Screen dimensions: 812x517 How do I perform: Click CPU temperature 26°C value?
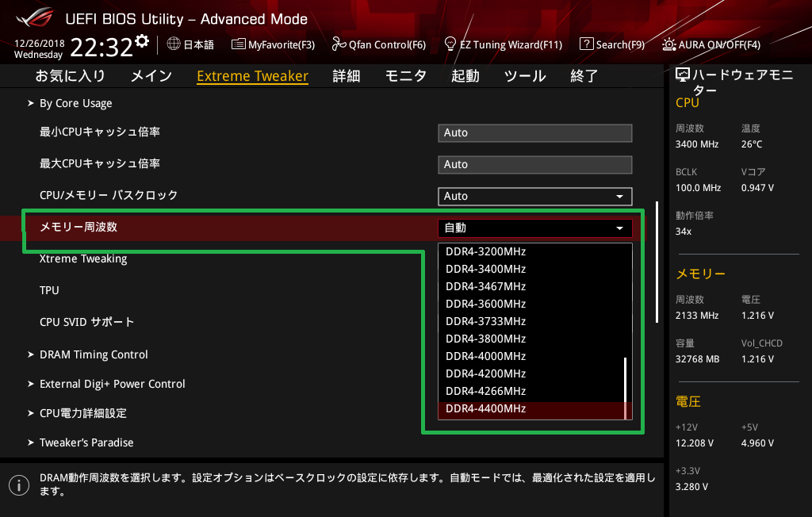coord(752,144)
